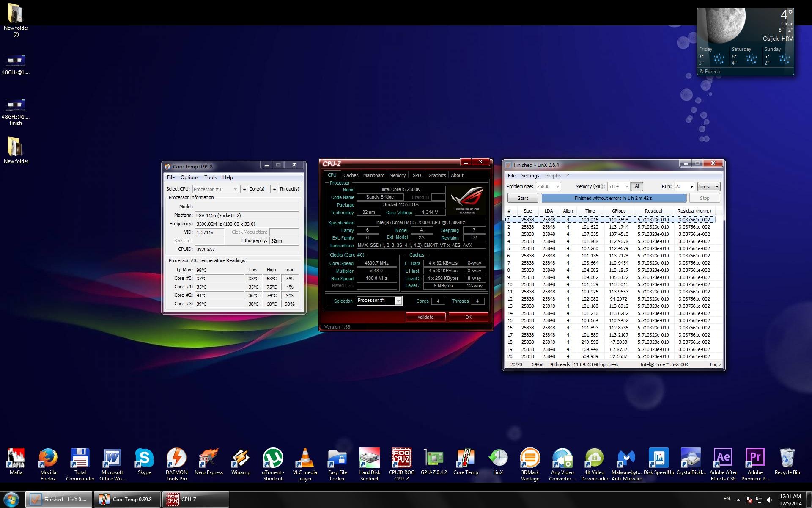Launch LinX desktop shortcut
Image resolution: width=812 pixels, height=508 pixels.
click(x=498, y=461)
